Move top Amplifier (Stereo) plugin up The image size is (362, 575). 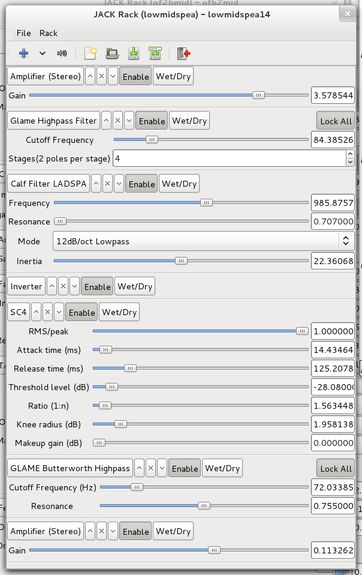(x=90, y=76)
